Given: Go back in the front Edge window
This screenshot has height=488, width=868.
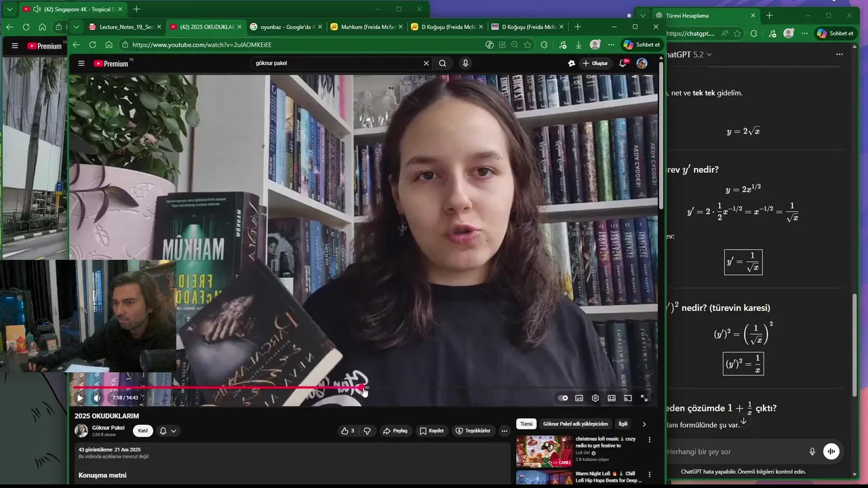Looking at the screenshot, I should click(x=76, y=45).
